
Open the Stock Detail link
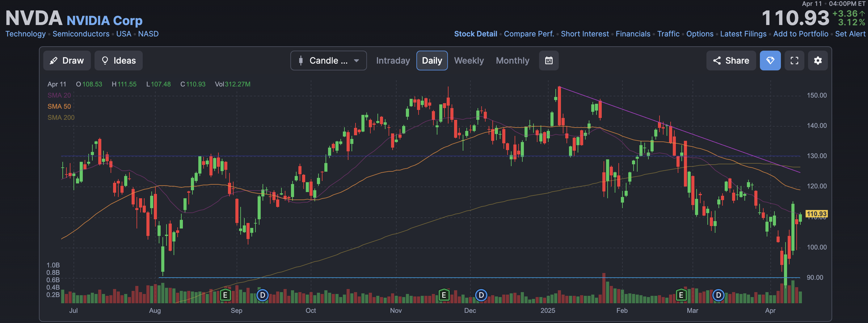coord(475,34)
